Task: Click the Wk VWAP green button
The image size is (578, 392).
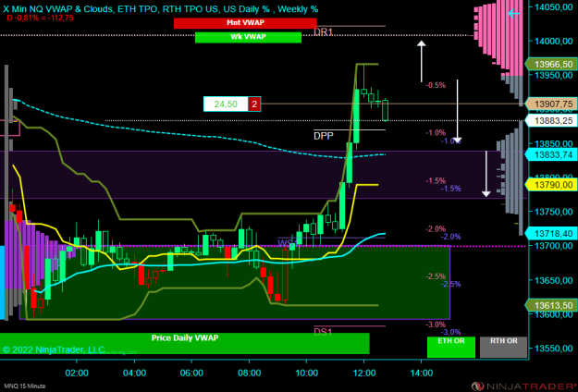Action: pyautogui.click(x=248, y=37)
